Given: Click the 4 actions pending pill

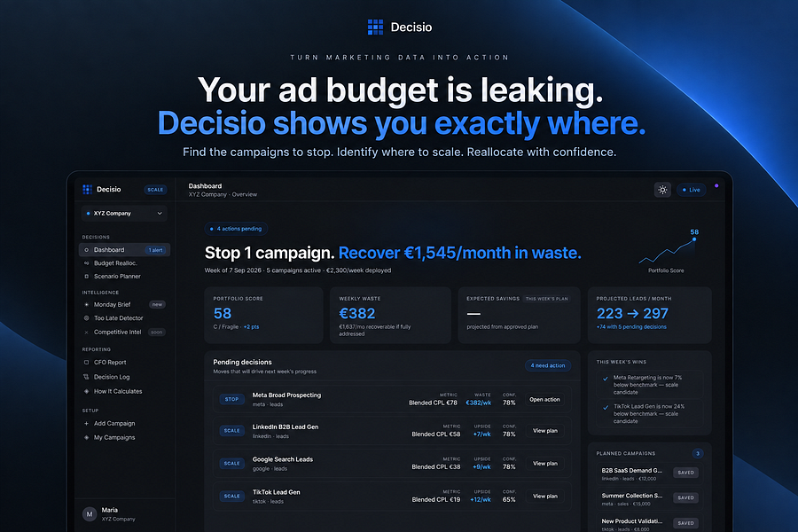Looking at the screenshot, I should [236, 229].
